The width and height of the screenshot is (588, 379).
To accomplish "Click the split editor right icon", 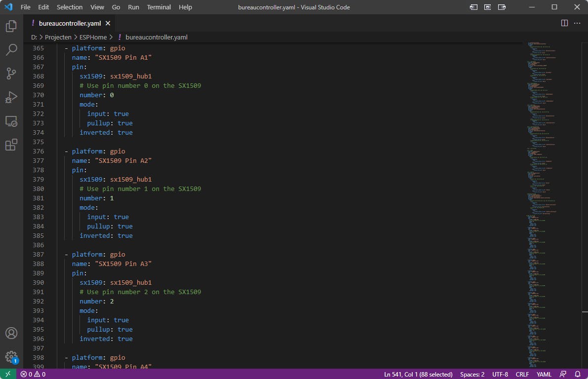I will coord(564,23).
